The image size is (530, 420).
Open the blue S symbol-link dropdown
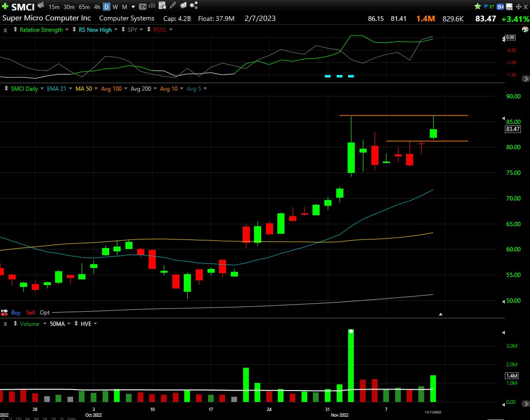click(501, 7)
